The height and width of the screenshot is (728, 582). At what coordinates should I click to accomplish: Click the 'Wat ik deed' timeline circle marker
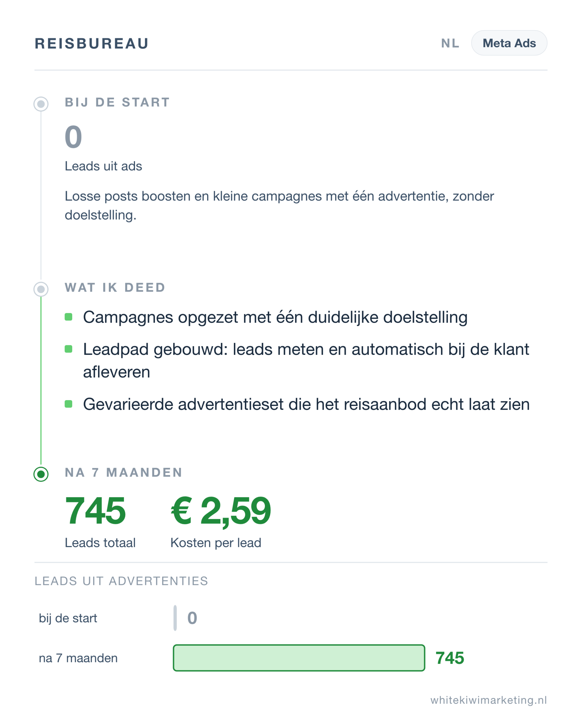pos(41,289)
